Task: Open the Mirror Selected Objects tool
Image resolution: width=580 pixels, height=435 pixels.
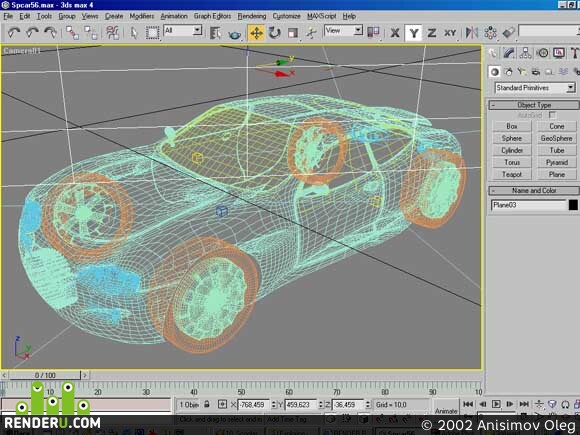Action: point(472,33)
